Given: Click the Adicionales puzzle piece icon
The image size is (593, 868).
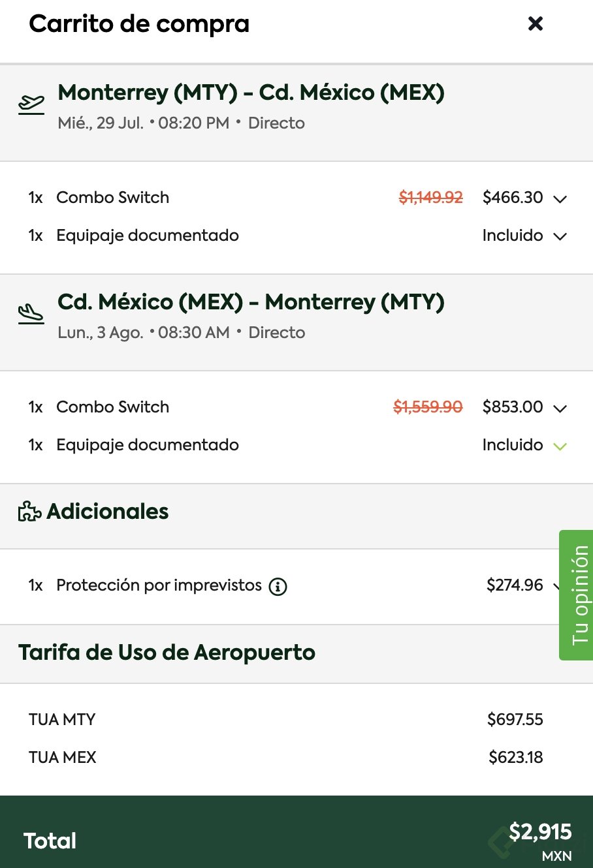Looking at the screenshot, I should (x=29, y=512).
